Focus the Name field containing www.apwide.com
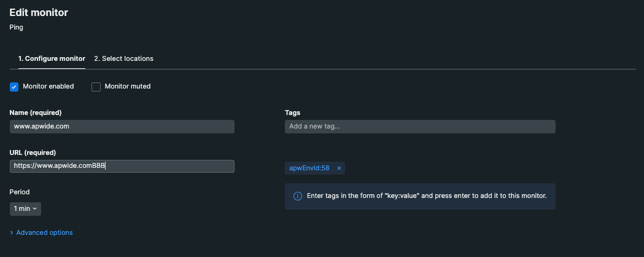 click(x=122, y=127)
